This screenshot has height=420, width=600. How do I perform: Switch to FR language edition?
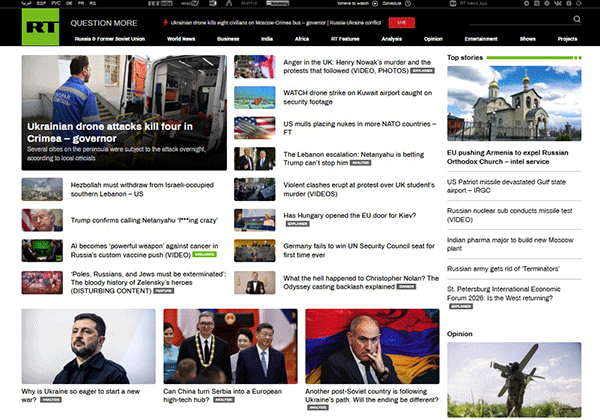(x=81, y=3)
